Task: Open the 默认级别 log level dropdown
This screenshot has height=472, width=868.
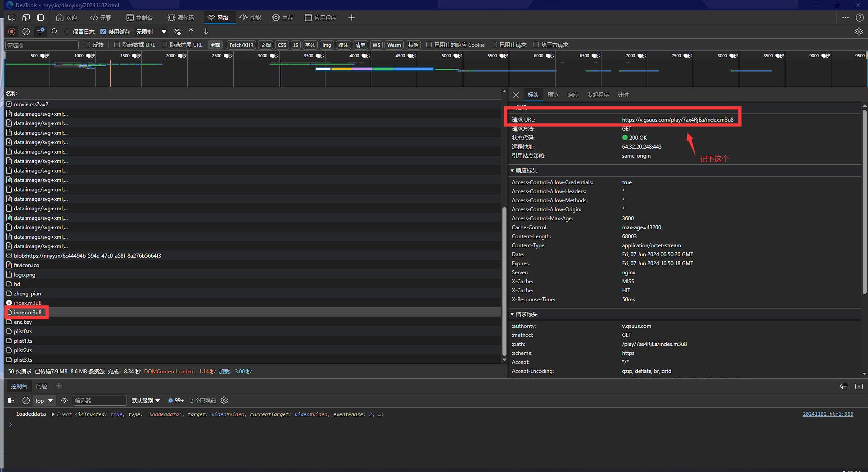Action: pyautogui.click(x=145, y=400)
